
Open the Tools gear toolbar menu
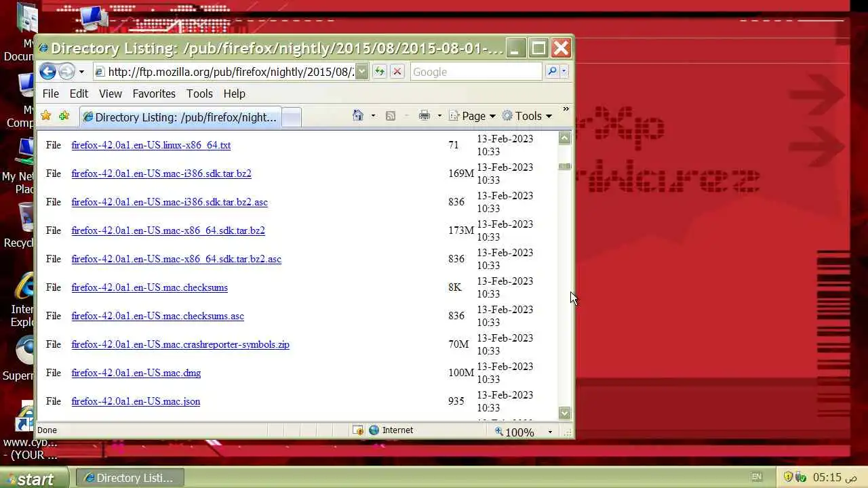(x=527, y=116)
